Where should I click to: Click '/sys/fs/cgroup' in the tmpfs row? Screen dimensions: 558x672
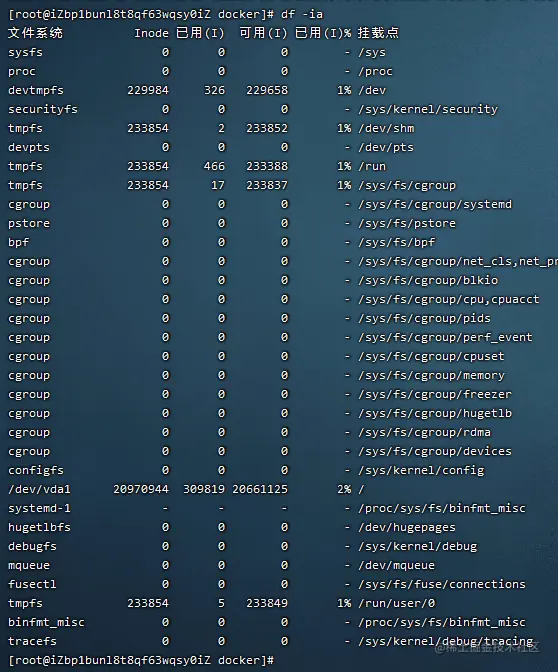(x=407, y=185)
